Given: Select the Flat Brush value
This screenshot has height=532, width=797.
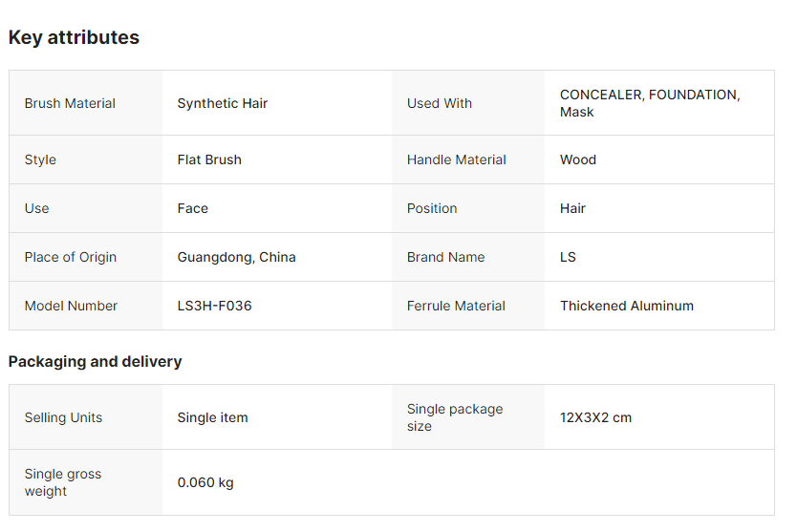Looking at the screenshot, I should 209,160.
